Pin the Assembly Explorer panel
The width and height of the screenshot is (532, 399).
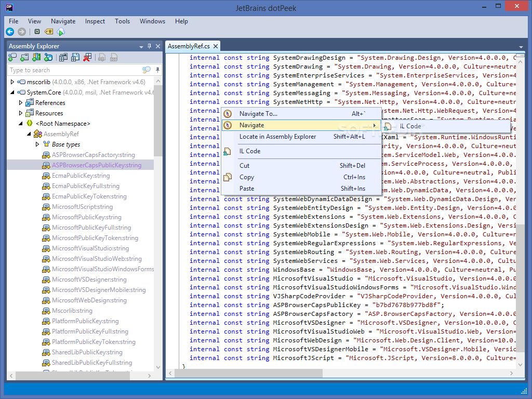(149, 46)
